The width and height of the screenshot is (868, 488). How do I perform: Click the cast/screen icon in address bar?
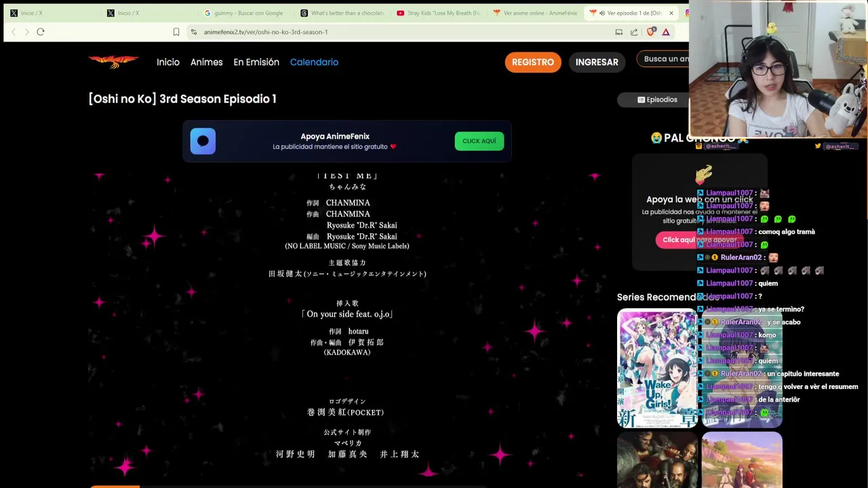click(x=619, y=32)
